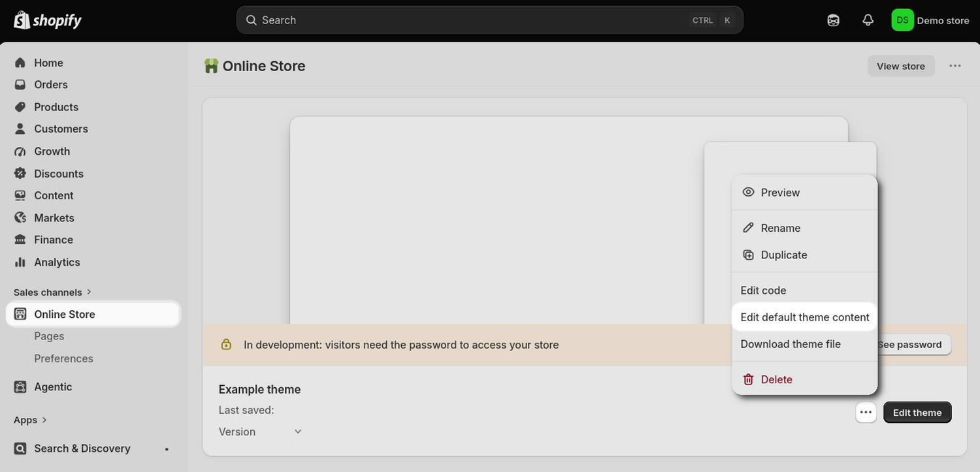Click the Example theme title
The image size is (980, 472).
click(x=259, y=389)
